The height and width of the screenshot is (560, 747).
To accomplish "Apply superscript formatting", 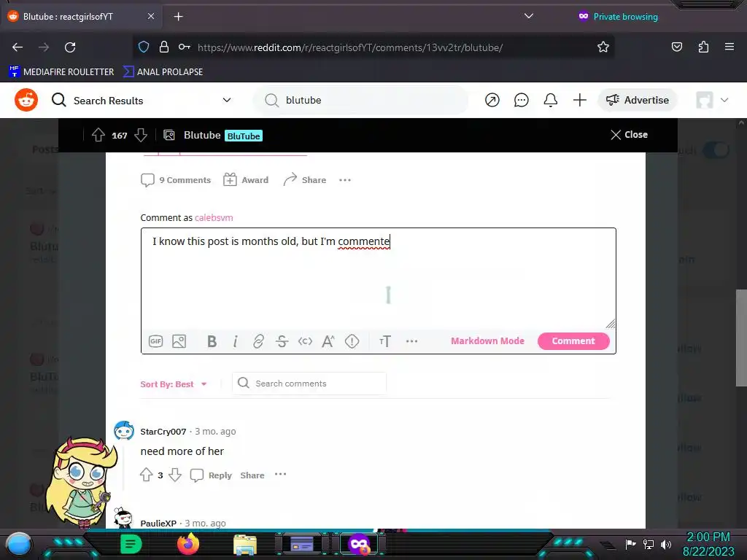I will click(328, 341).
